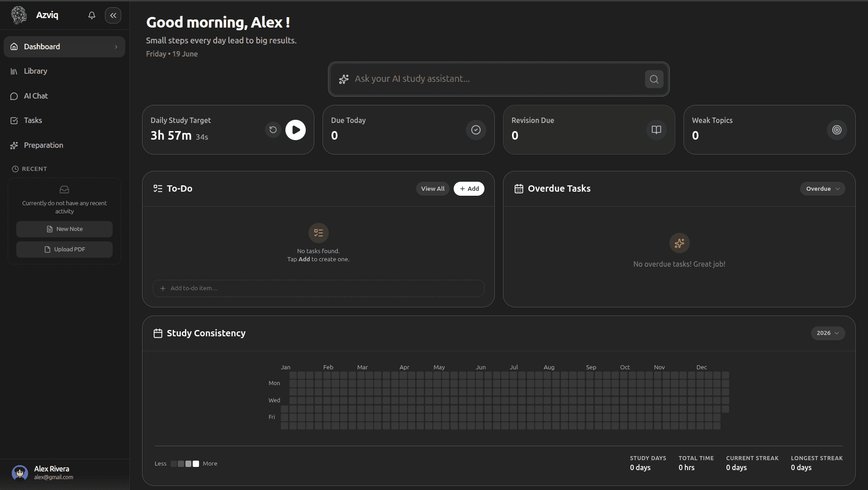The height and width of the screenshot is (490, 868).
Task: Click the Jun month label on heatmap
Action: pyautogui.click(x=480, y=367)
